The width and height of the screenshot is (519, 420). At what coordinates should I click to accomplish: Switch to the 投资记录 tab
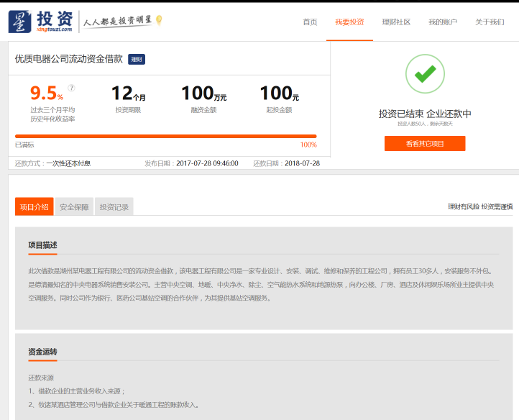114,207
